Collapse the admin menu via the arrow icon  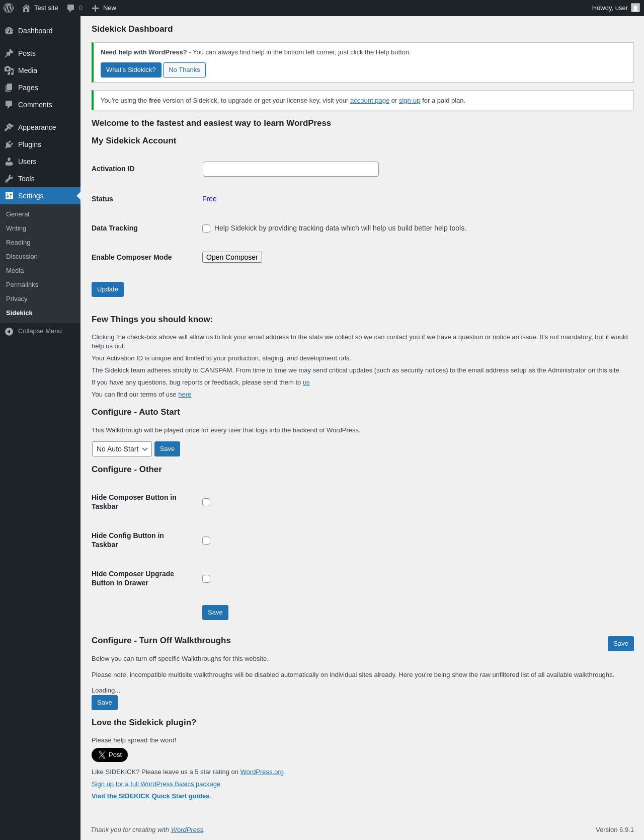[x=9, y=331]
